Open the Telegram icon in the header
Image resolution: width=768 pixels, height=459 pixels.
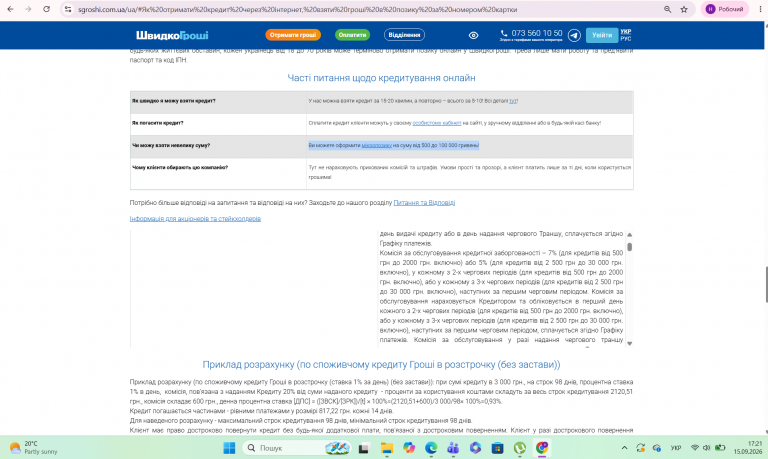pos(574,35)
